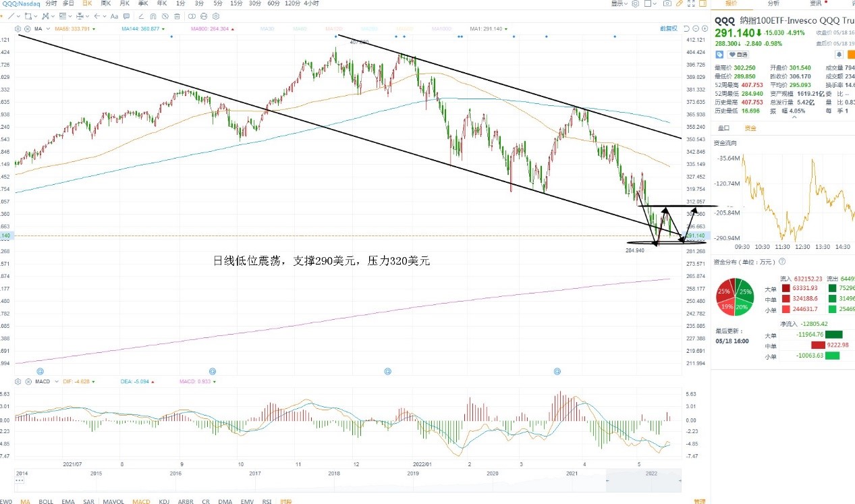Zoom out chart with minus icon
The width and height of the screenshot is (855, 504).
point(696,28)
